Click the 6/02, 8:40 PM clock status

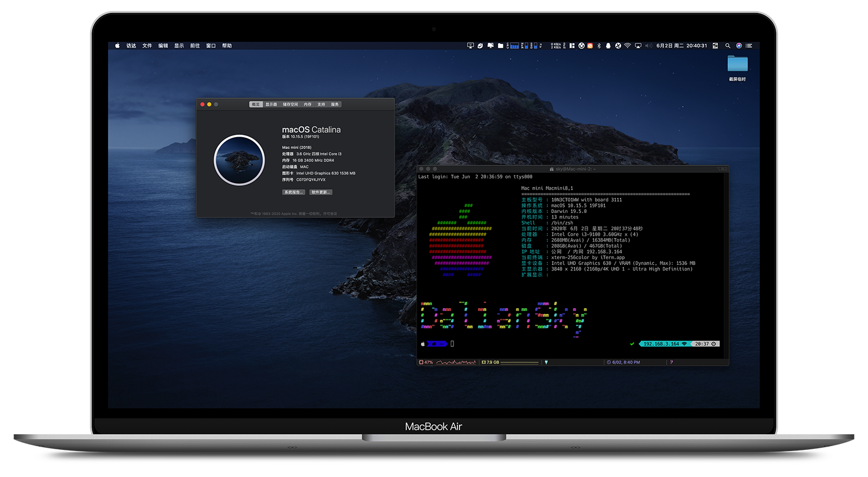coord(623,362)
